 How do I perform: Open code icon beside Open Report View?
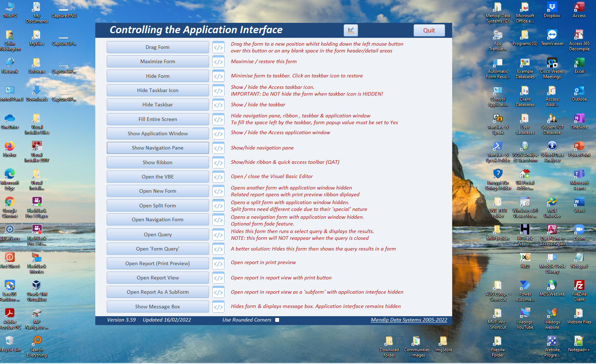[218, 278]
